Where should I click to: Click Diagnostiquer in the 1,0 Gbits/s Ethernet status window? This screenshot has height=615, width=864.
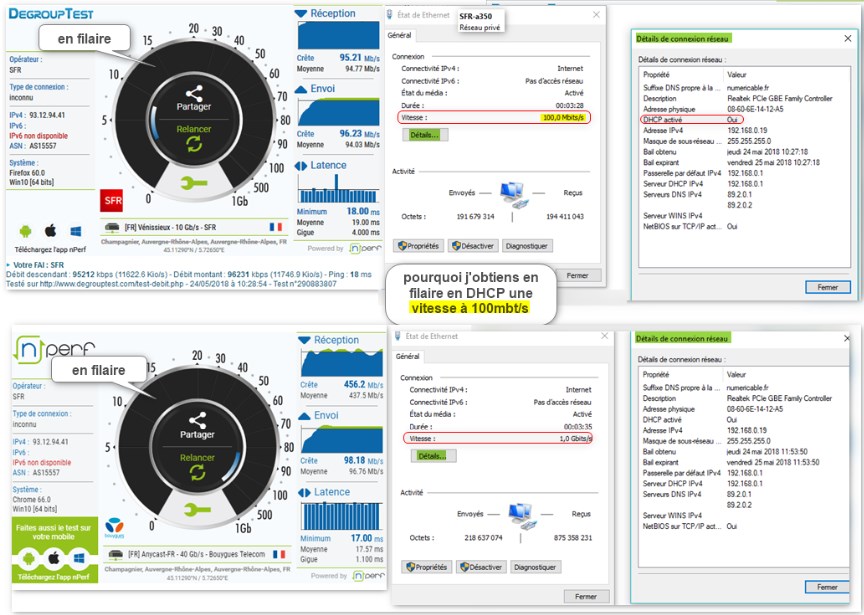[534, 567]
